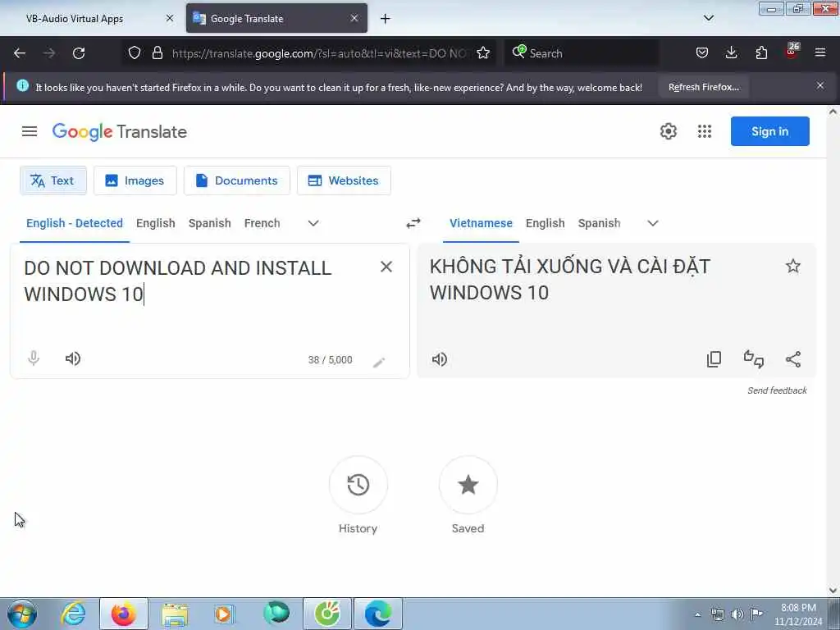
Task: Focus the Firefox search field
Action: 582,53
